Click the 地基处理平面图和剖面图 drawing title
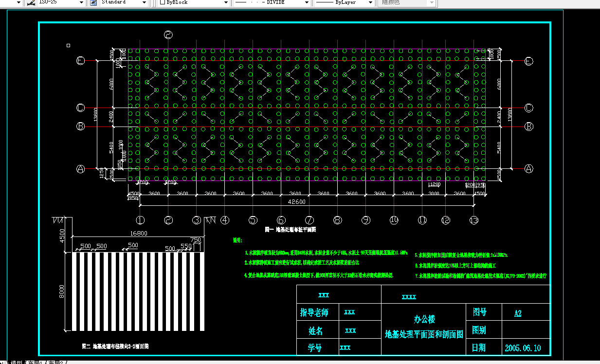This screenshot has width=600, height=364. point(424,335)
